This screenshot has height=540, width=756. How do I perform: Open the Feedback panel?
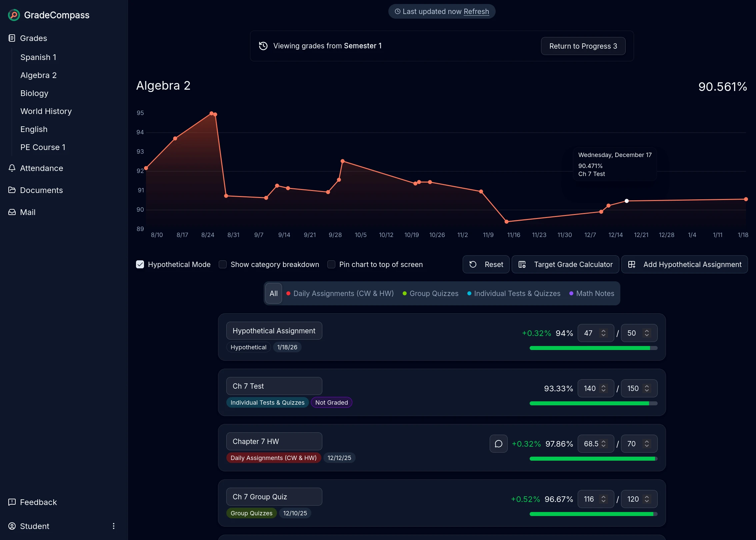[x=38, y=502]
